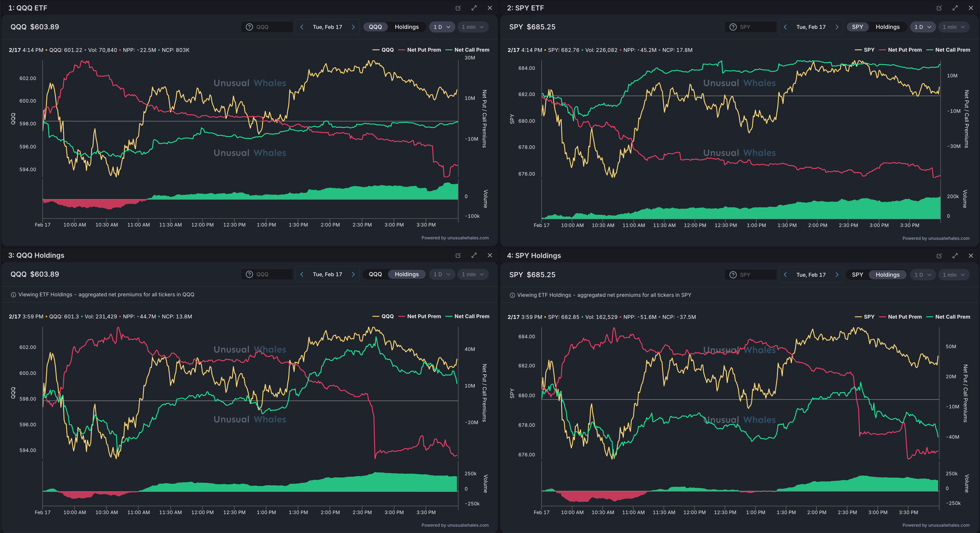Viewport: 980px width, 533px height.
Task: Switch SPY Holdings panel to SPY view
Action: click(857, 275)
